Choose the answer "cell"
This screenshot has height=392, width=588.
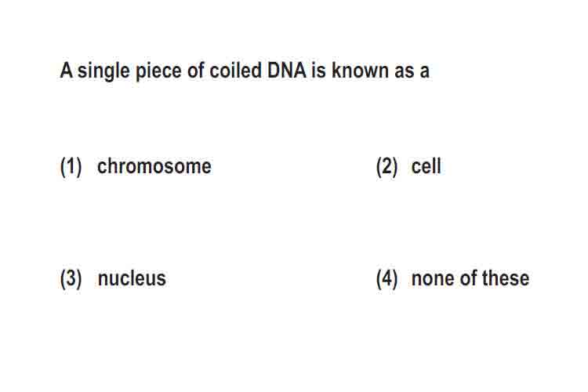[x=426, y=165]
